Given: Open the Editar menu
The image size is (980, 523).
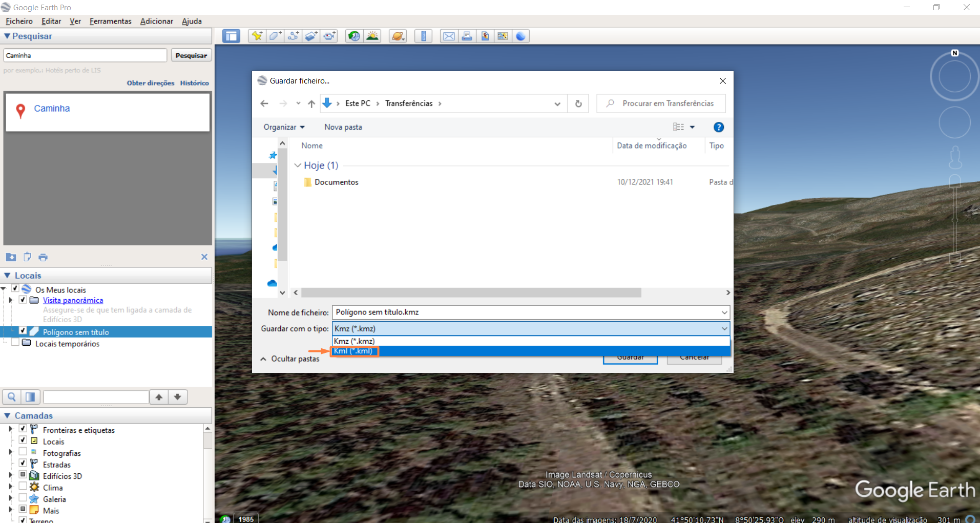Looking at the screenshot, I should pos(51,21).
